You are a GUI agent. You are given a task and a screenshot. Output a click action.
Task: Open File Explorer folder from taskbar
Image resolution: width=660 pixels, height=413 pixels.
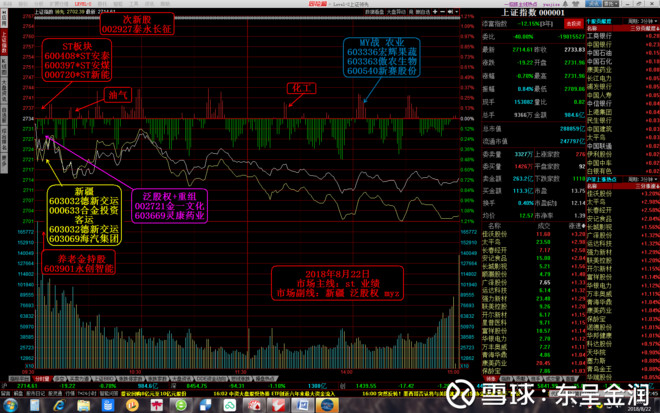(x=83, y=406)
